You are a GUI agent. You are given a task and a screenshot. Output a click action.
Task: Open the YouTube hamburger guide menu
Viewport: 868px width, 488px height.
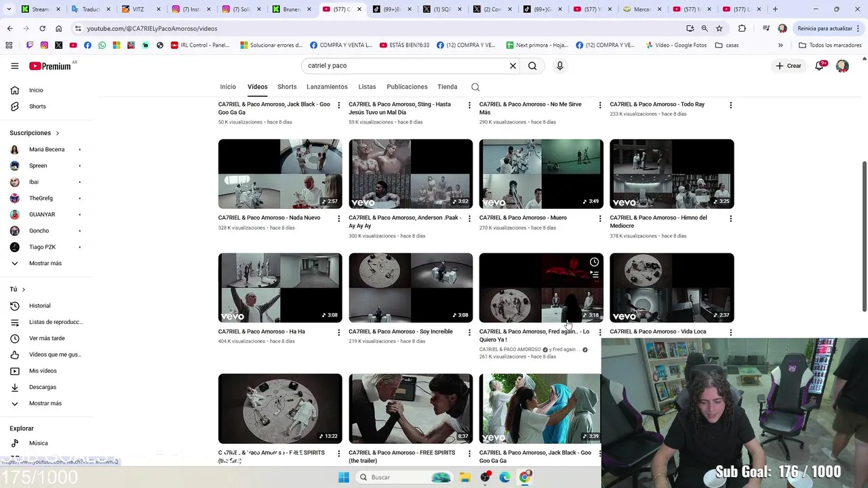coord(14,66)
